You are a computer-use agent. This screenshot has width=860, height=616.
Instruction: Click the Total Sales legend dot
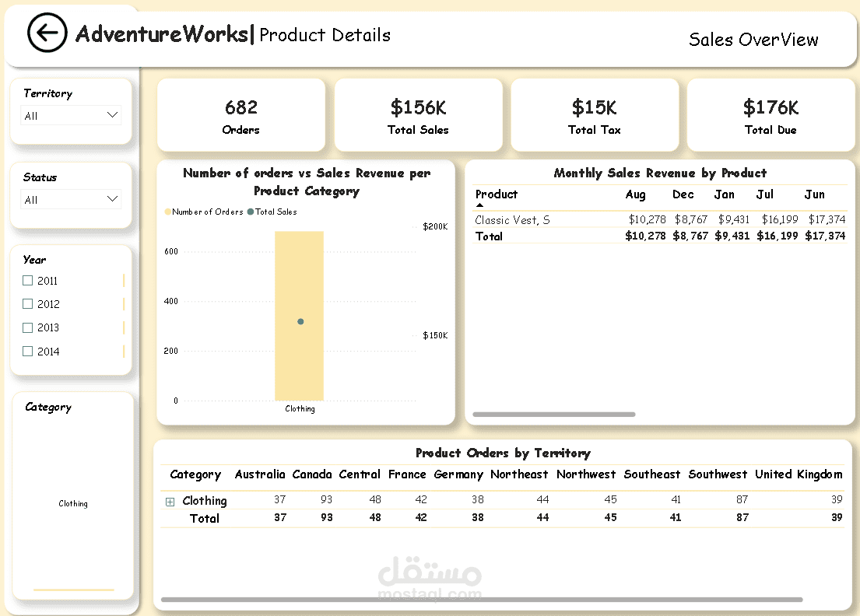coord(251,212)
